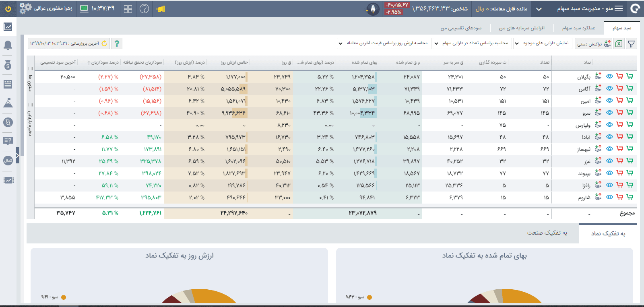Open the list sidebar icon
Image resolution: width=644 pixels, height=307 pixels.
point(8,84)
